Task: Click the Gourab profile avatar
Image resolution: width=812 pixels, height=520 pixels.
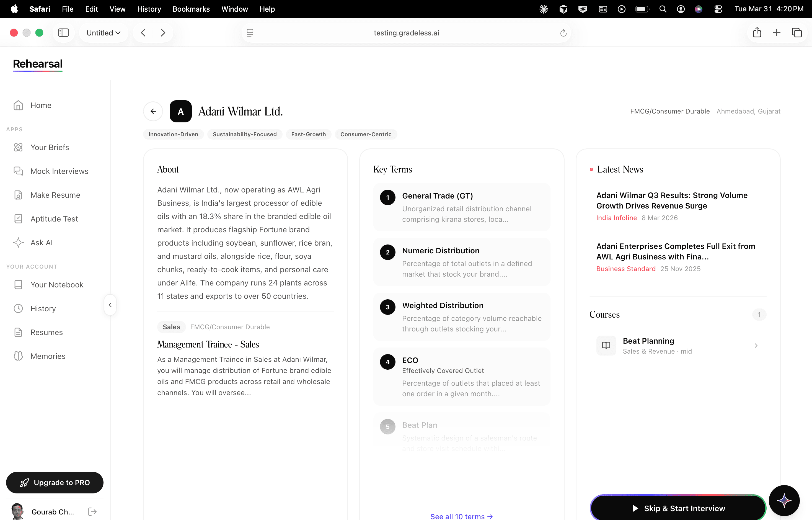Action: (17, 511)
